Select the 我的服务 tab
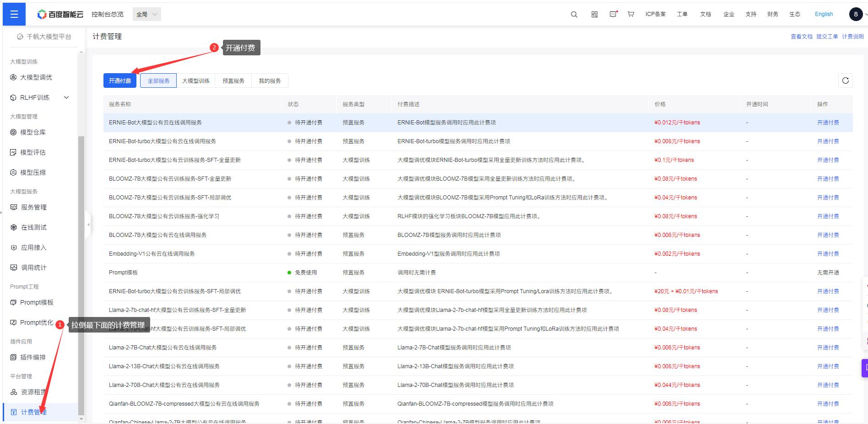The width and height of the screenshot is (868, 424). tap(270, 81)
